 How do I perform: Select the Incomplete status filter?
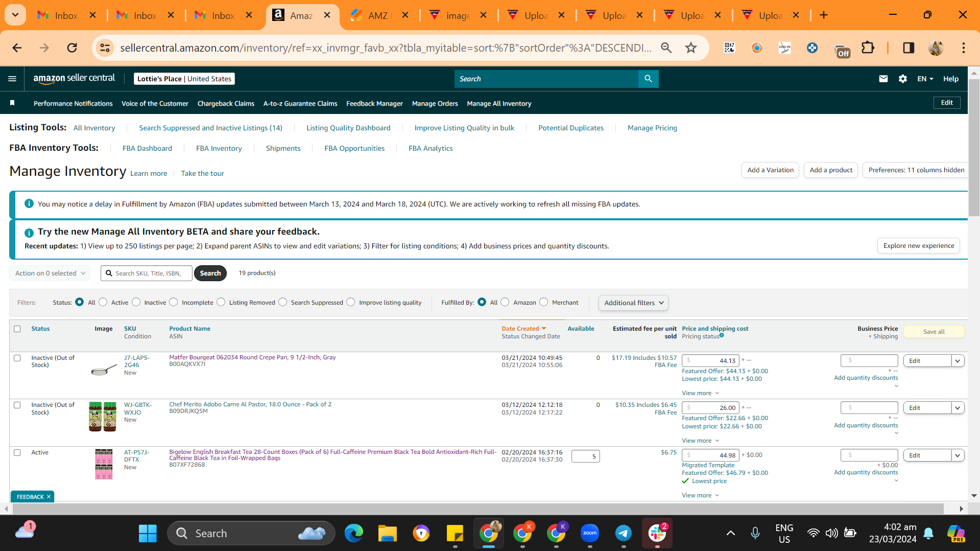coord(174,302)
